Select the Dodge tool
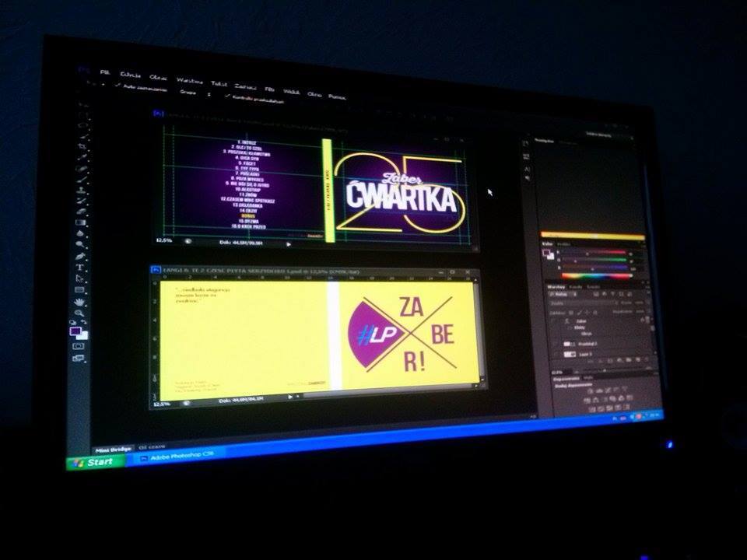 [x=80, y=245]
